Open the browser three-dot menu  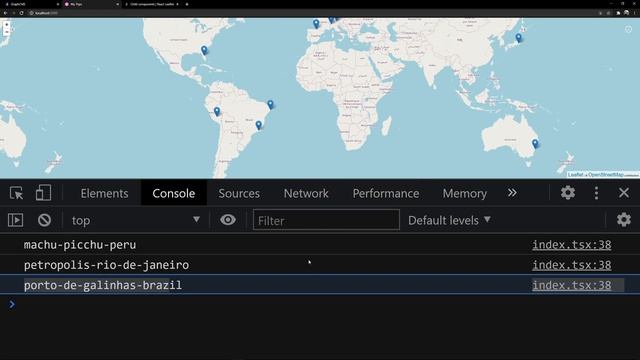pyautogui.click(x=635, y=13)
